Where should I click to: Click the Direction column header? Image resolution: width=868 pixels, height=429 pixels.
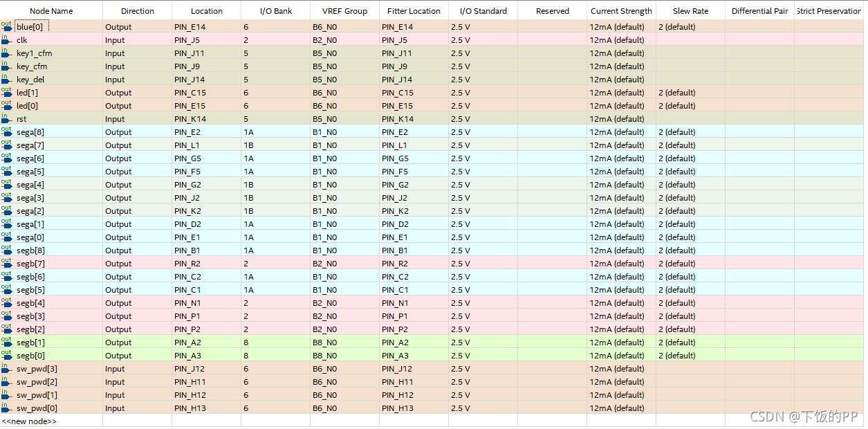(x=138, y=11)
